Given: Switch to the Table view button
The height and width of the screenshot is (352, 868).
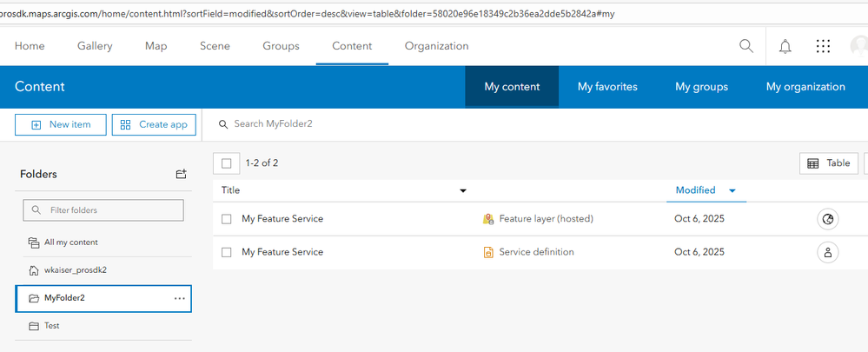Looking at the screenshot, I should pyautogui.click(x=829, y=163).
